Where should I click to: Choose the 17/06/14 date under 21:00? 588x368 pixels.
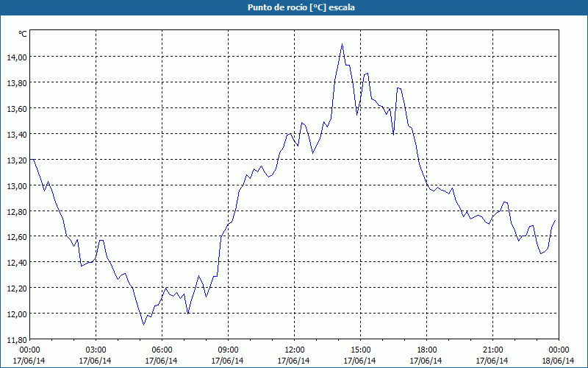492,361
